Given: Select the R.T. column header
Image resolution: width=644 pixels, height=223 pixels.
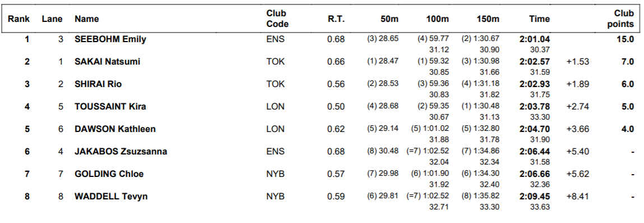Looking at the screenshot, I should coord(336,19).
